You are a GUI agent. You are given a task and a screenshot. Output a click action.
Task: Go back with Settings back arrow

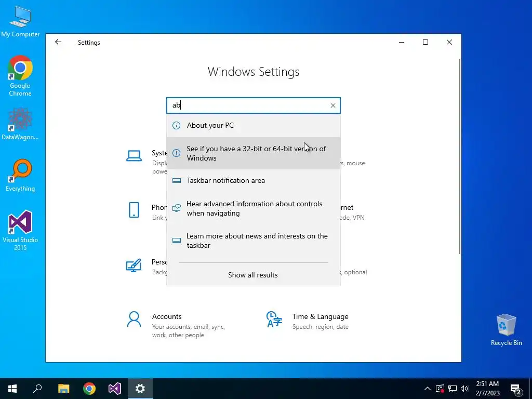pyautogui.click(x=58, y=42)
